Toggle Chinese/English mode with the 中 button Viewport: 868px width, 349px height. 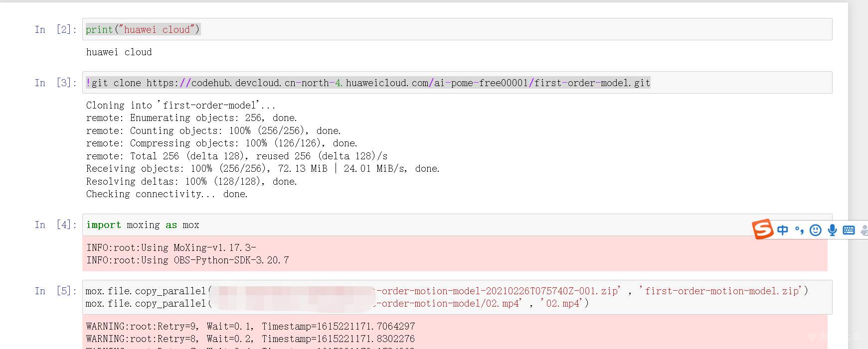[x=783, y=230]
